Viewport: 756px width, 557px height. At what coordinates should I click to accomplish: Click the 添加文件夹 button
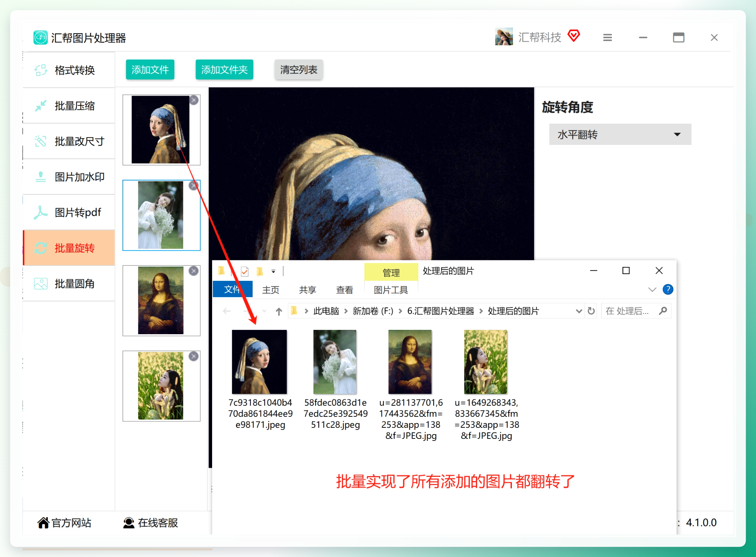coord(224,70)
